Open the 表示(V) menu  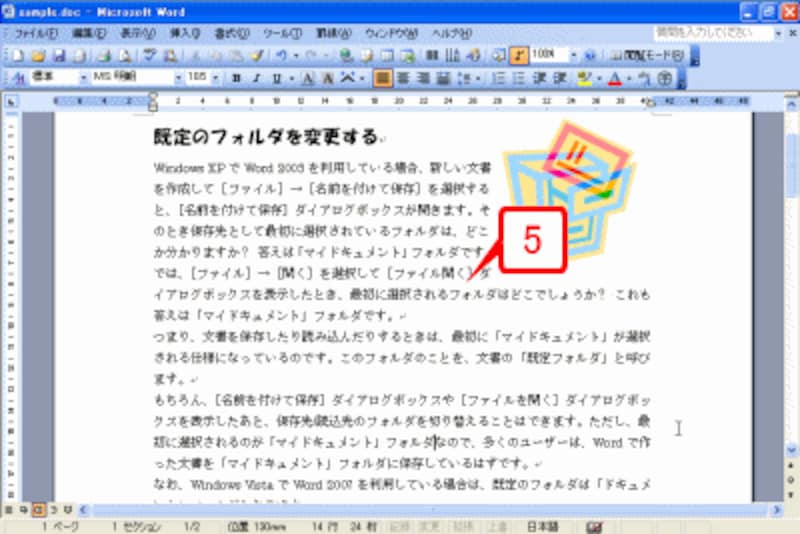[x=137, y=34]
